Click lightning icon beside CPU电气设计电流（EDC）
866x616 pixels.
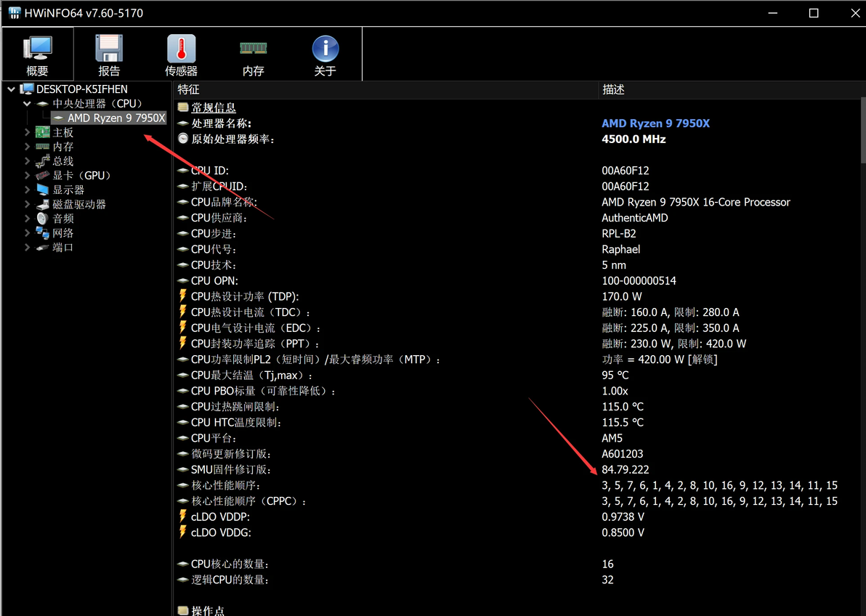[x=183, y=328]
